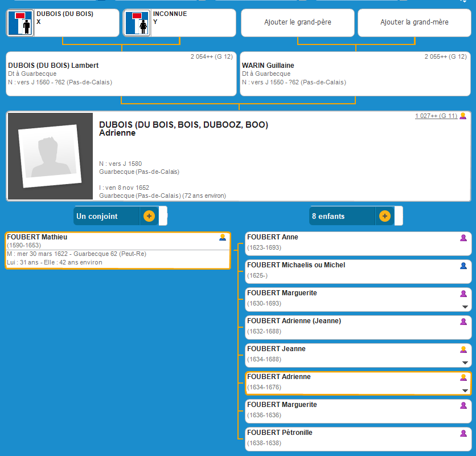The height and width of the screenshot is (456, 476).
Task: Click the person icon beside 1 027++ (G 11)
Action: click(x=463, y=116)
